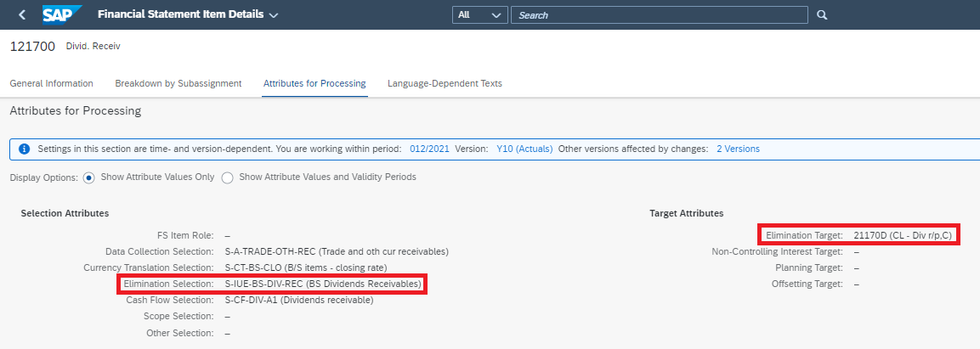Click Cash Flow Selection value S-CF-DIV-A1
The image size is (980, 349).
[x=298, y=300]
